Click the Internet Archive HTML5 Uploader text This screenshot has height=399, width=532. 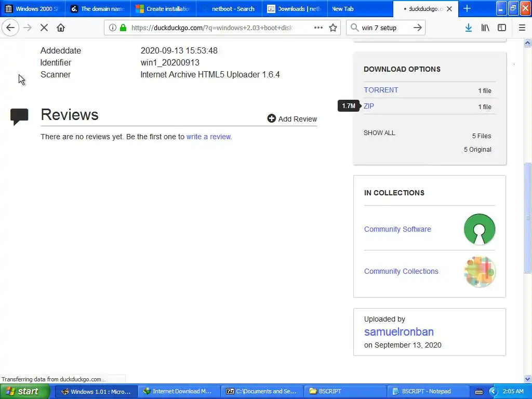coord(210,74)
